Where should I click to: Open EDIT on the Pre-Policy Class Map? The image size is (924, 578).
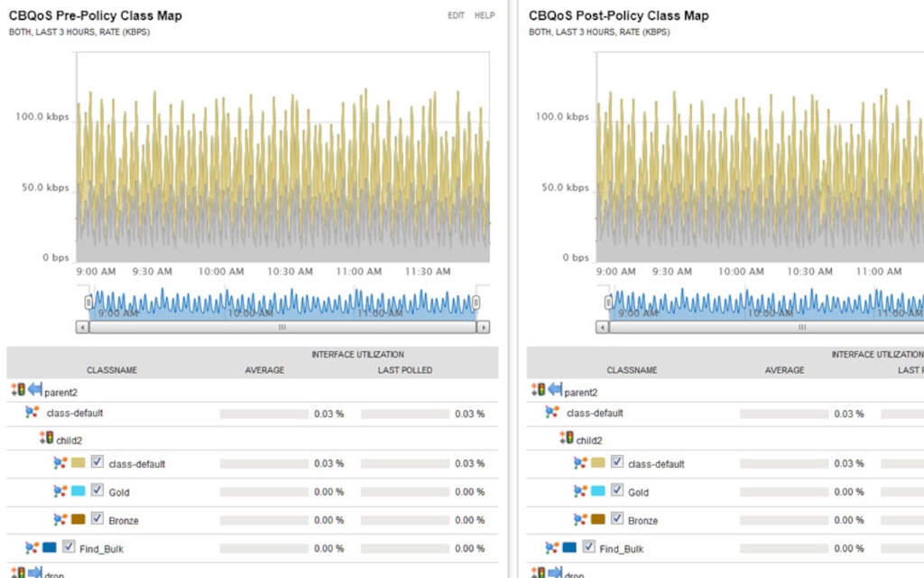[x=454, y=15]
